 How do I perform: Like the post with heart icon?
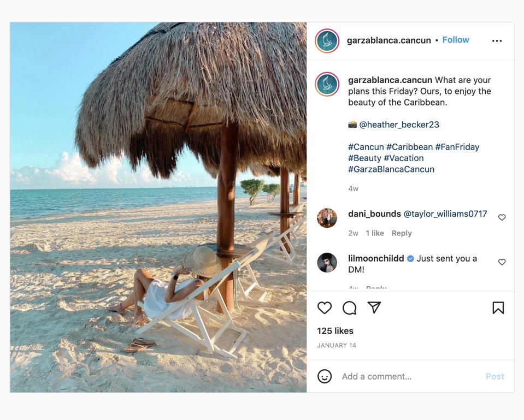pyautogui.click(x=325, y=308)
